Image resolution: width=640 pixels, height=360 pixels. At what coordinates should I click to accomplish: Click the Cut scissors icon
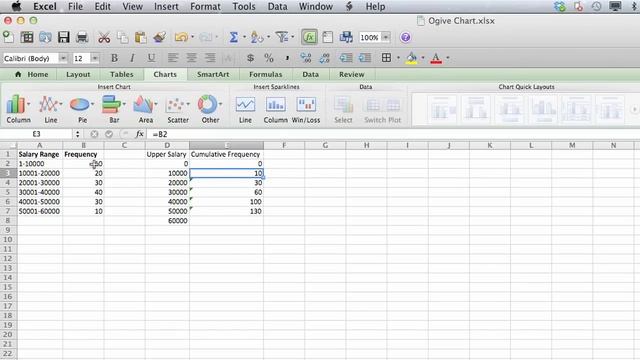click(104, 38)
